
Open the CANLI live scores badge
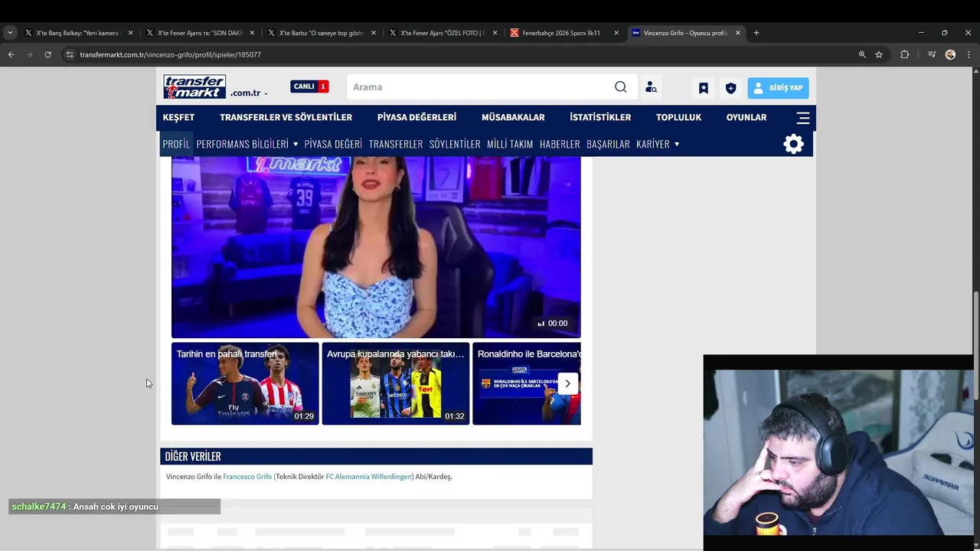pyautogui.click(x=309, y=86)
